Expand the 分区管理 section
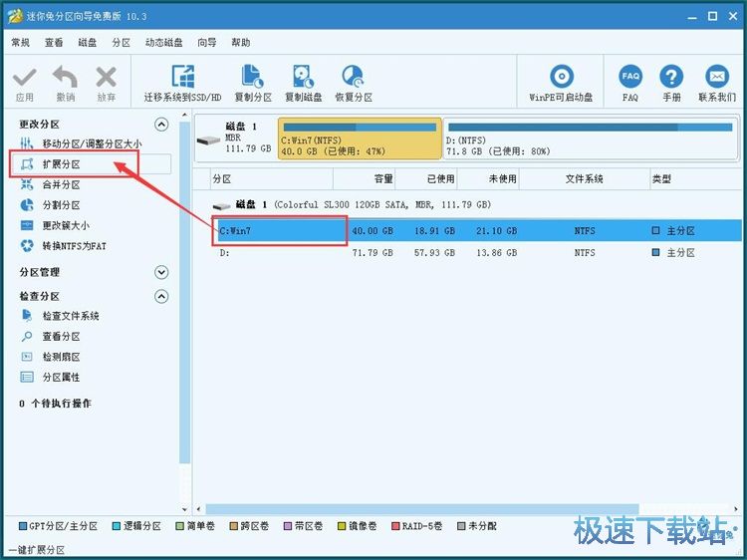Image resolution: width=747 pixels, height=560 pixels. [161, 272]
